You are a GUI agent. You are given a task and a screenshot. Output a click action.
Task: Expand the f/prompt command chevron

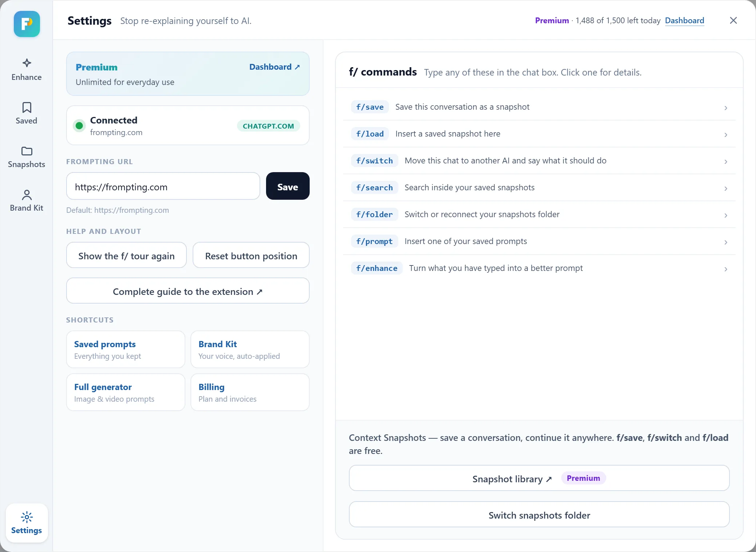click(x=725, y=242)
